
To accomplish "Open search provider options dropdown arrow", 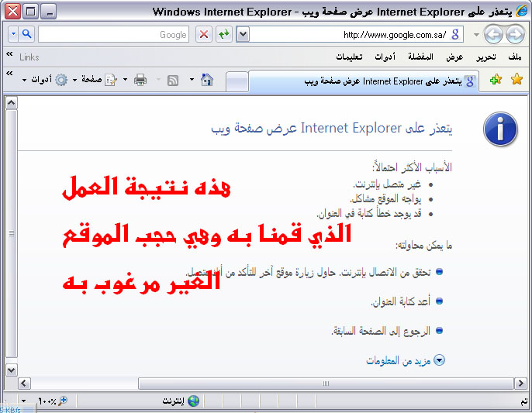I will pos(13,34).
